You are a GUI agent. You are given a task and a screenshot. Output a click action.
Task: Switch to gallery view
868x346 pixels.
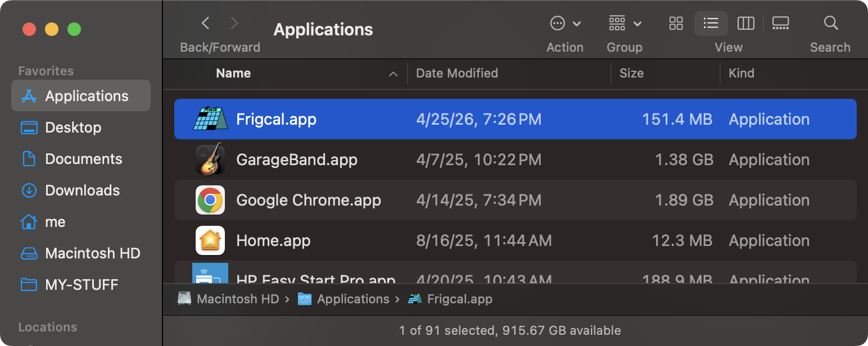click(780, 23)
